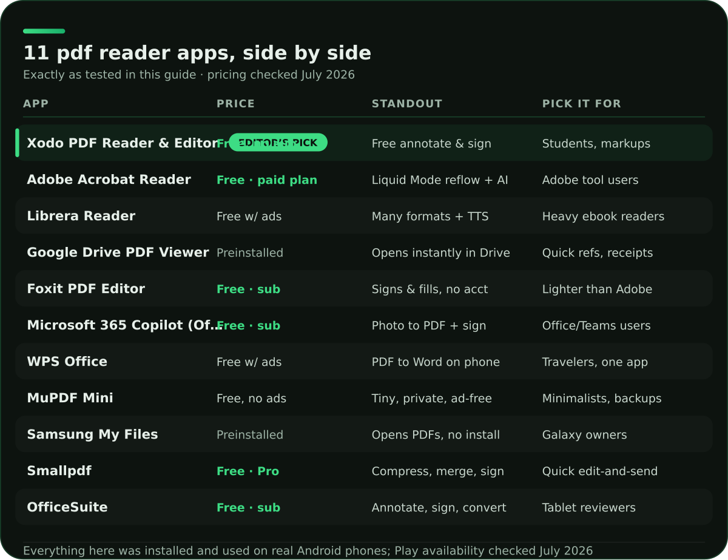Click 'Free annotate & sign' standout text

pyautogui.click(x=432, y=144)
